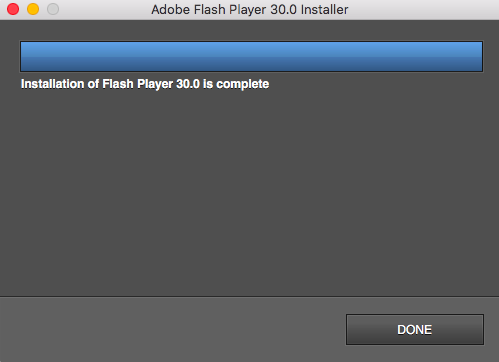Send the installer to Dock with yellow light
Screen dimensions: 499x362
pyautogui.click(x=33, y=9)
